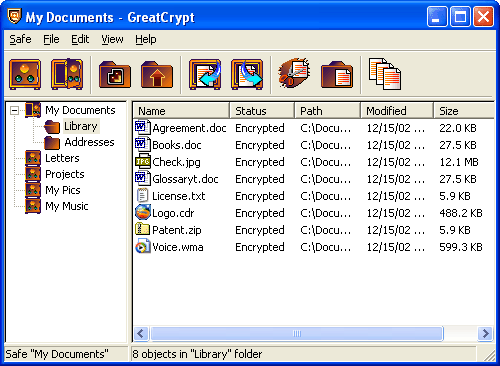
Task: Click the Word icon beside Glossaryt.doc
Action: [x=142, y=179]
